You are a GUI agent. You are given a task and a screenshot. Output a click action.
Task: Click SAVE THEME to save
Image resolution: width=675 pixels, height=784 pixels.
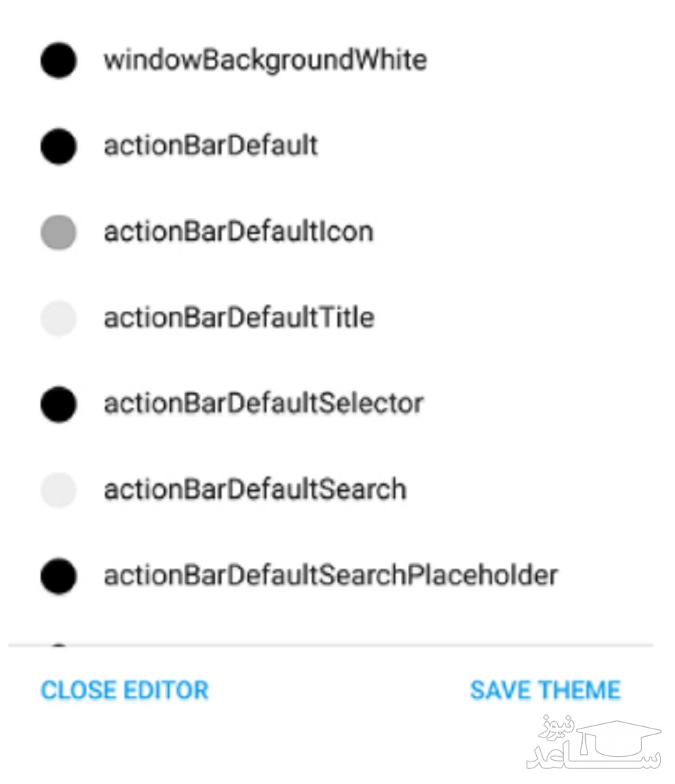tap(545, 690)
